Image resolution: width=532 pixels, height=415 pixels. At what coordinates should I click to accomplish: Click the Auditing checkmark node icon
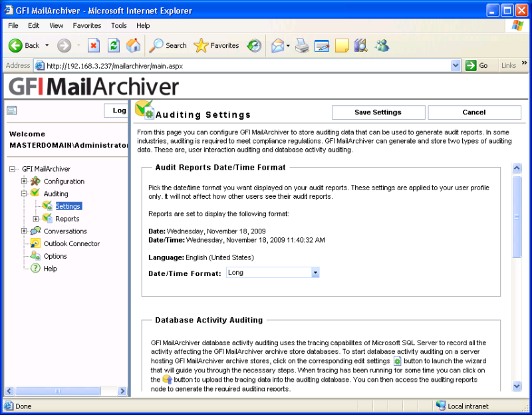(35, 193)
